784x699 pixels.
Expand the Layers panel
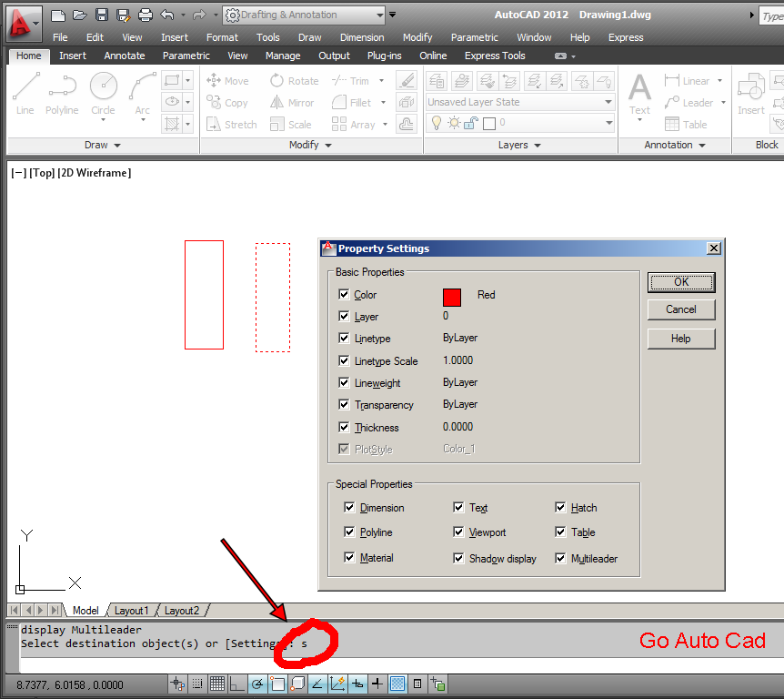click(x=519, y=145)
